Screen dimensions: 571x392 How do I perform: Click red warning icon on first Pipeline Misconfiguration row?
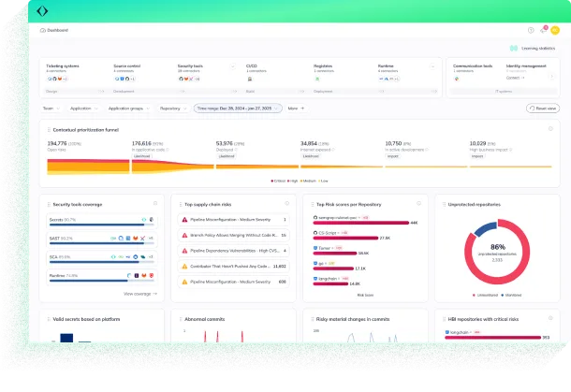tap(184, 220)
